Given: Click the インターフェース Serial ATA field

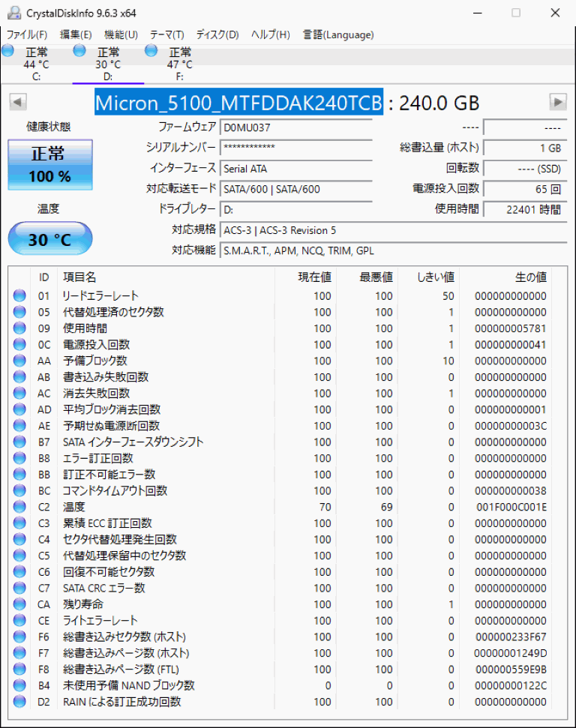Looking at the screenshot, I should click(296, 169).
